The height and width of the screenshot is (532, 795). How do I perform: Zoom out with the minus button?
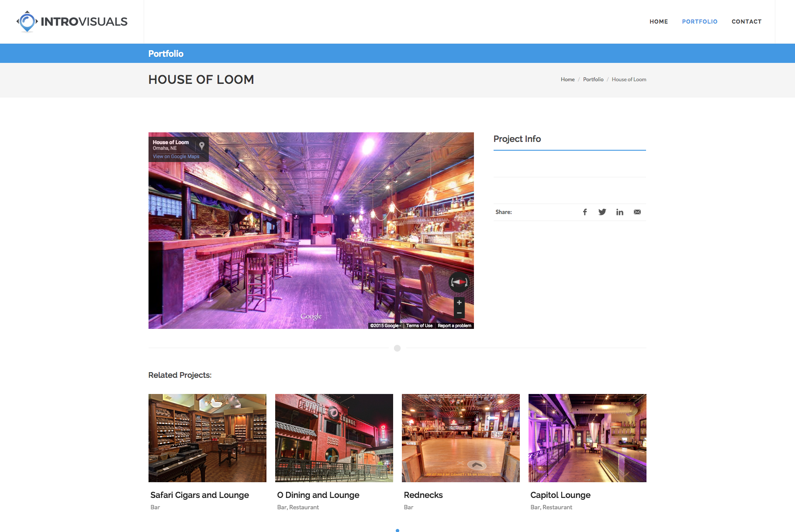tap(459, 313)
